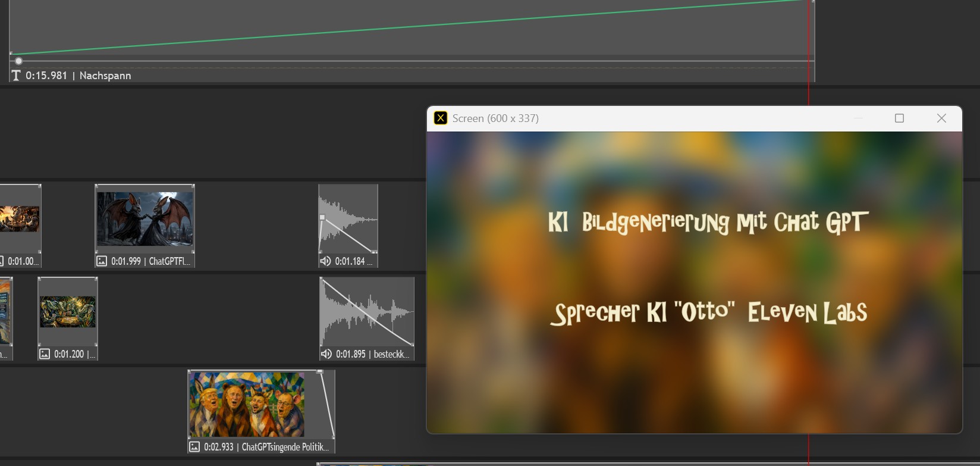
Task: Click the 0:01.895 duration label
Action: 351,354
